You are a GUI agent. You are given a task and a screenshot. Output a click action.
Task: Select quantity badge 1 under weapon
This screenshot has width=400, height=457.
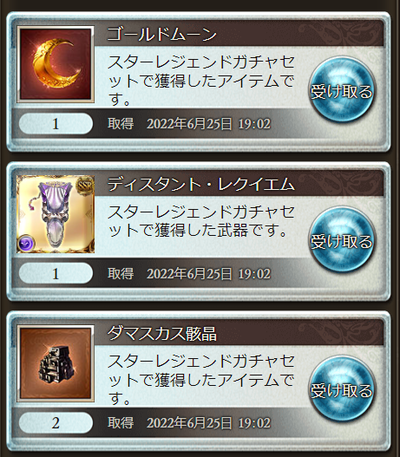[x=56, y=273]
